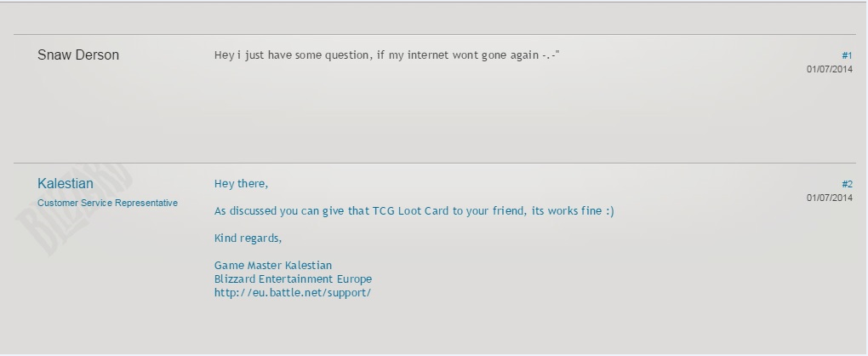This screenshot has width=868, height=356.
Task: Click the Snaw Derson author name
Action: (78, 55)
